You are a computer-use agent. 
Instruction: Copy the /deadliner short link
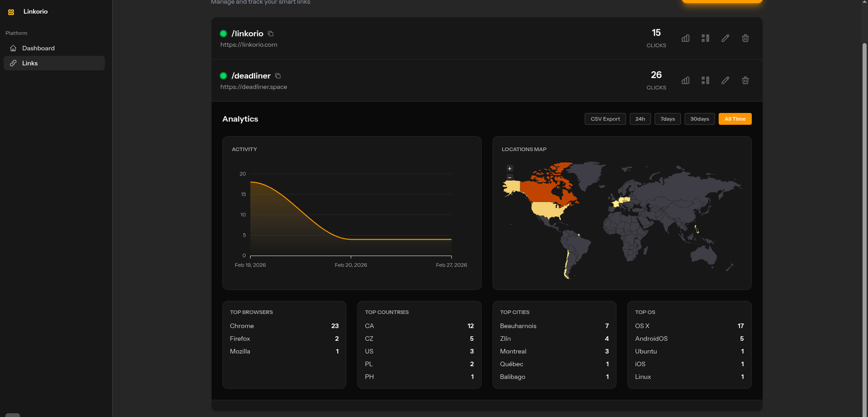pos(278,76)
